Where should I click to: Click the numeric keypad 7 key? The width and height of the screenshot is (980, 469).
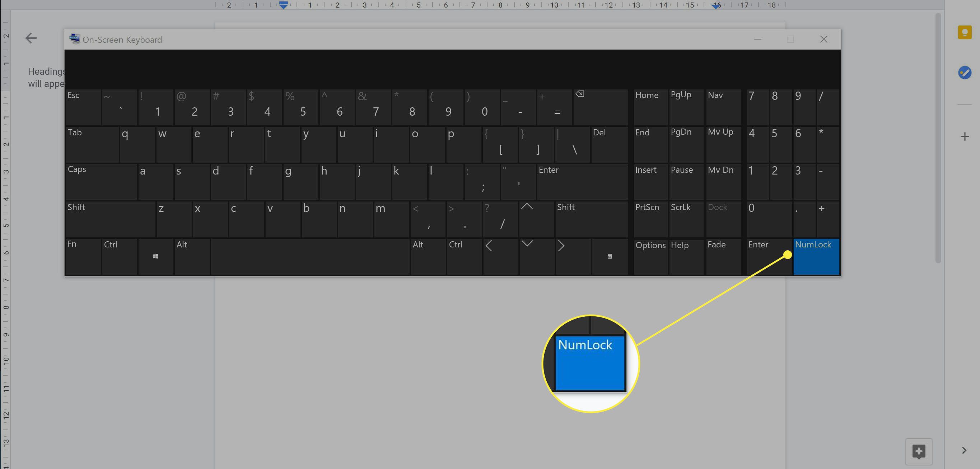[757, 107]
